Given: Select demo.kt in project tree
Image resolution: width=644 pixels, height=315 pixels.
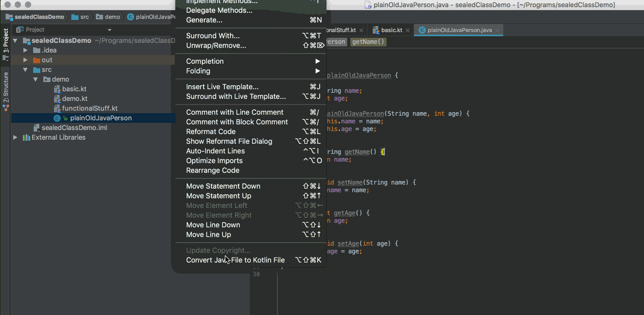Looking at the screenshot, I should click(x=74, y=98).
